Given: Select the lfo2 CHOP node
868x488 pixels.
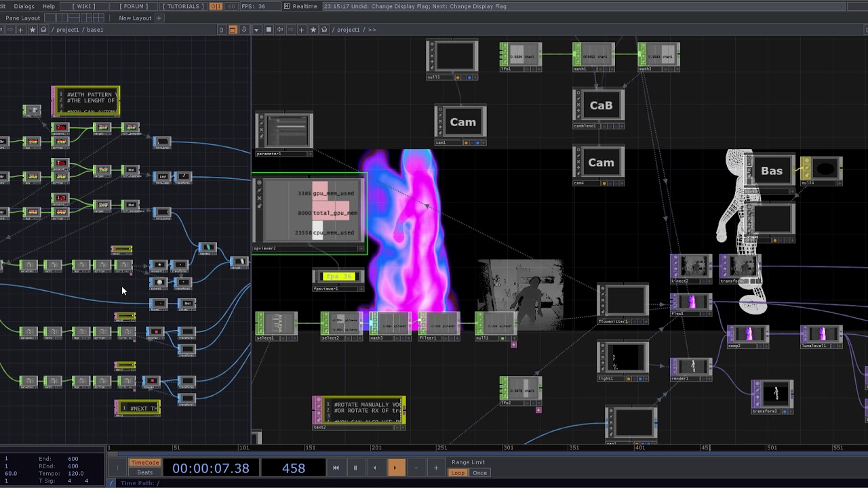Looking at the screenshot, I should [520, 391].
